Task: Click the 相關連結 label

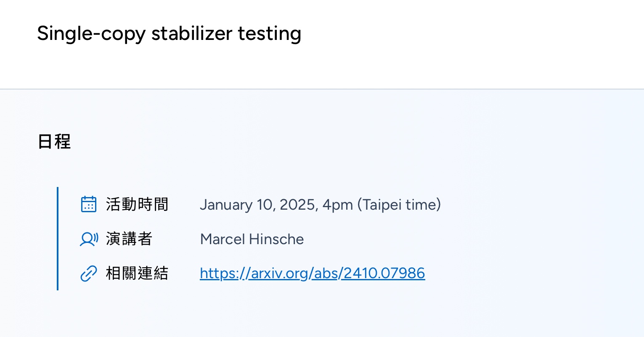Action: click(x=137, y=273)
